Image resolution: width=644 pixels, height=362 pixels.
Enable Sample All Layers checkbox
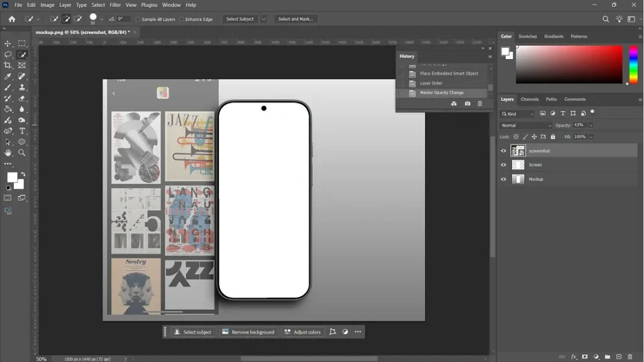(138, 20)
